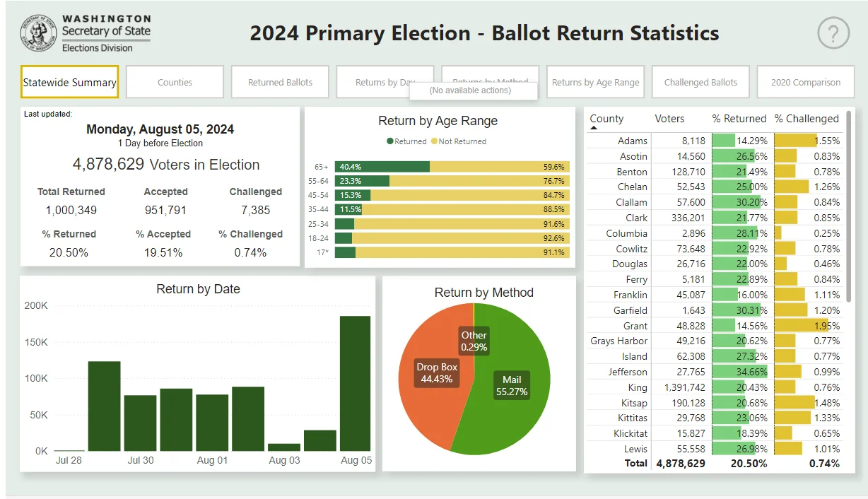Sort table by % Returned column header

point(739,119)
